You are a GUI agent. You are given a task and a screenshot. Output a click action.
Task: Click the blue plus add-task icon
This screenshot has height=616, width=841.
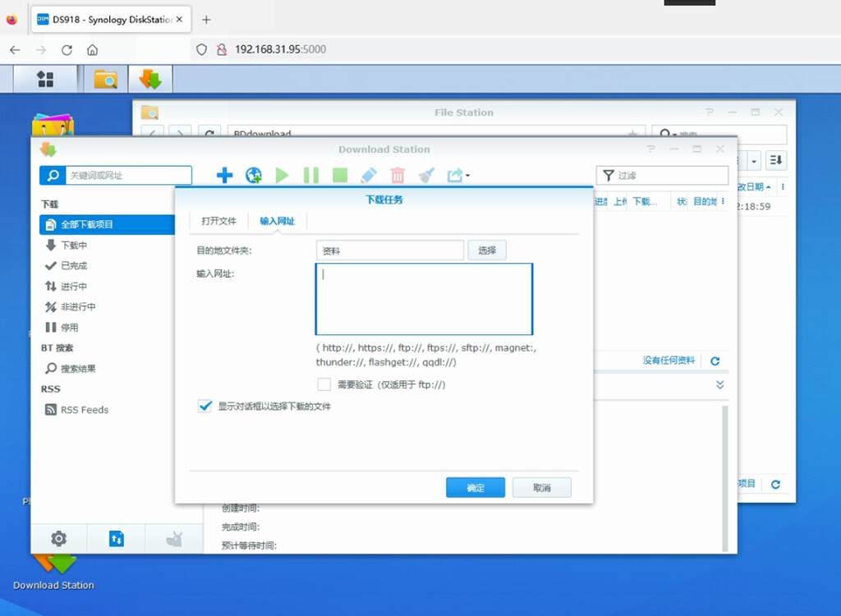[x=224, y=175]
